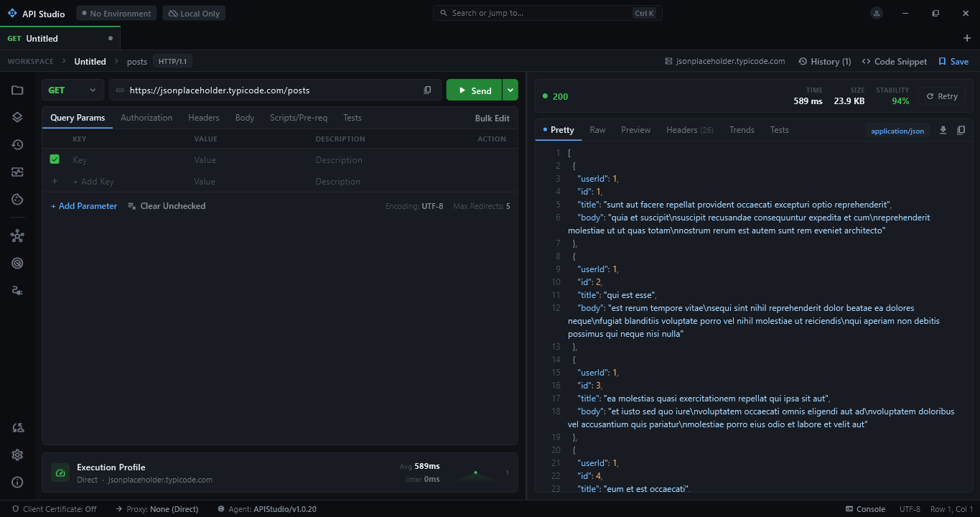The width and height of the screenshot is (980, 517).
Task: Open the collections folder icon in sidebar
Action: point(17,90)
